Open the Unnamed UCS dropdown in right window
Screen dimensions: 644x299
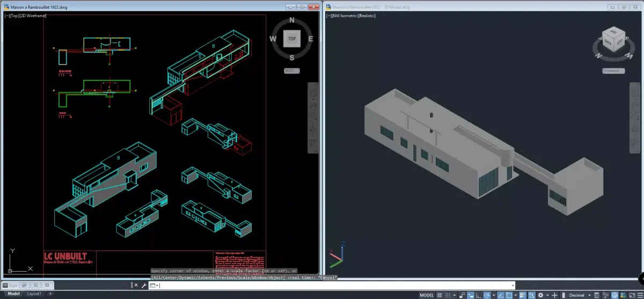614,70
